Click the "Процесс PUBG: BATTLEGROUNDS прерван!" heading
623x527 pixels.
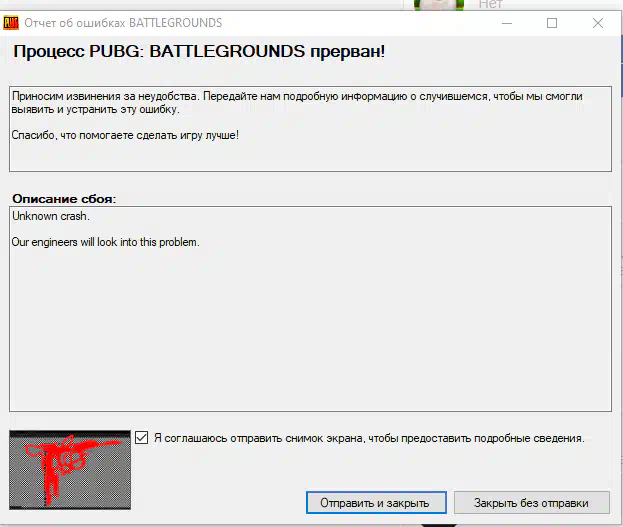point(199,52)
